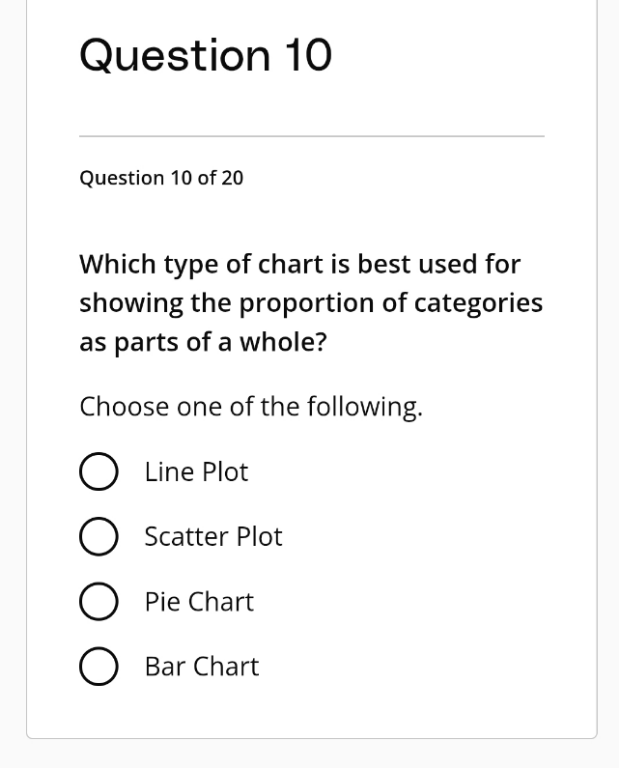Screen dimensions: 619x768
Task: Click the word 'following.' in the instruction
Action: 365,407
